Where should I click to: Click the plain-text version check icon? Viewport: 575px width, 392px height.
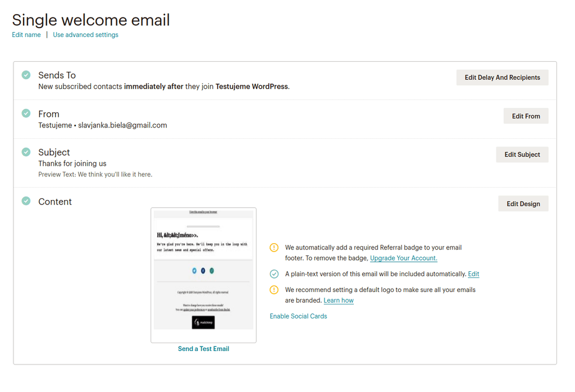(274, 274)
